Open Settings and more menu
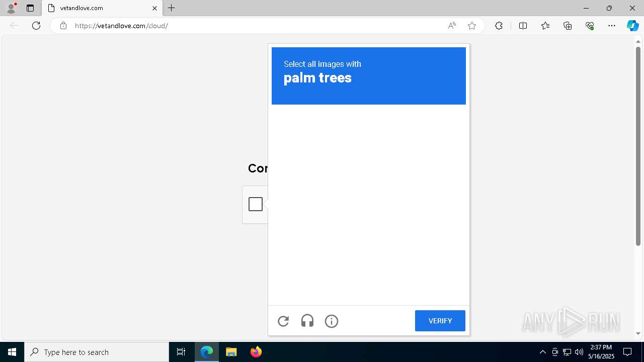 [x=612, y=26]
